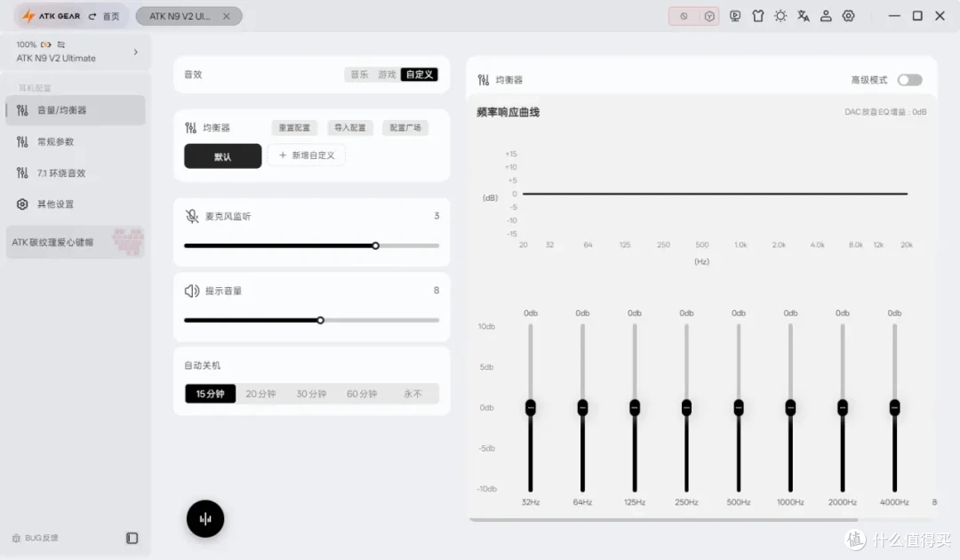Select 7.1 环绕音效 in the sidebar
This screenshot has height=560, width=960.
(76, 172)
